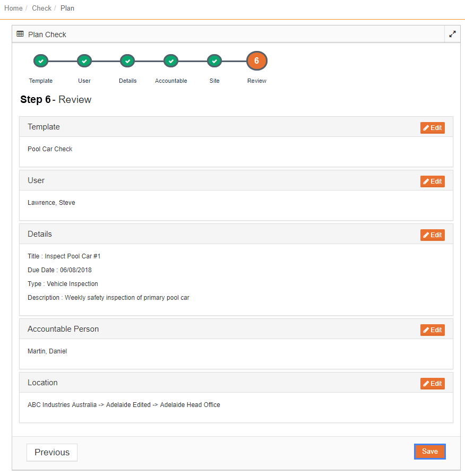Screen dimensions: 465x476
Task: Open Home breadcrumb link
Action: [13, 8]
